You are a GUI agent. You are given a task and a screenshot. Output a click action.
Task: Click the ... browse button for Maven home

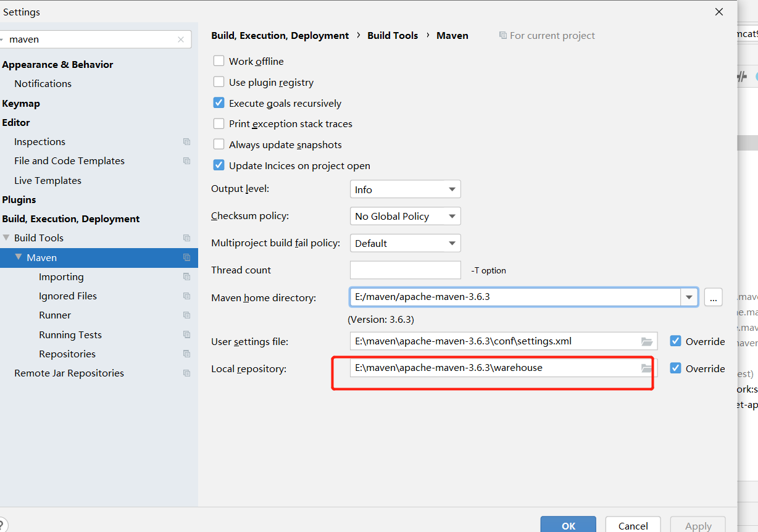[713, 297]
